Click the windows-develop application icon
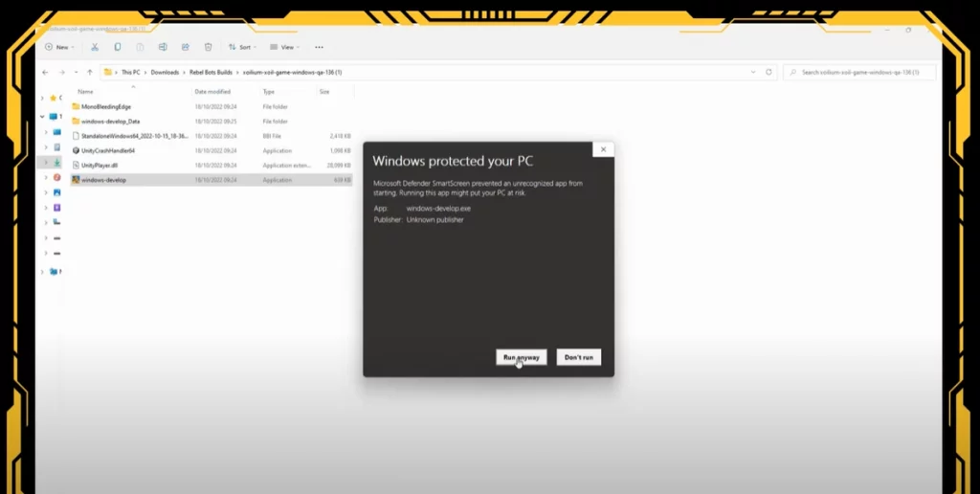 pyautogui.click(x=76, y=179)
